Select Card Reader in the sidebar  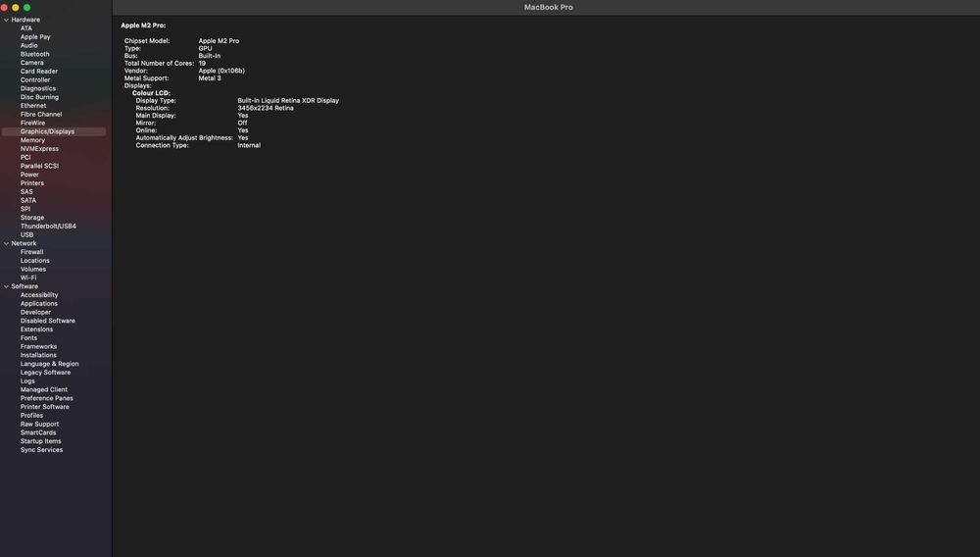point(39,72)
